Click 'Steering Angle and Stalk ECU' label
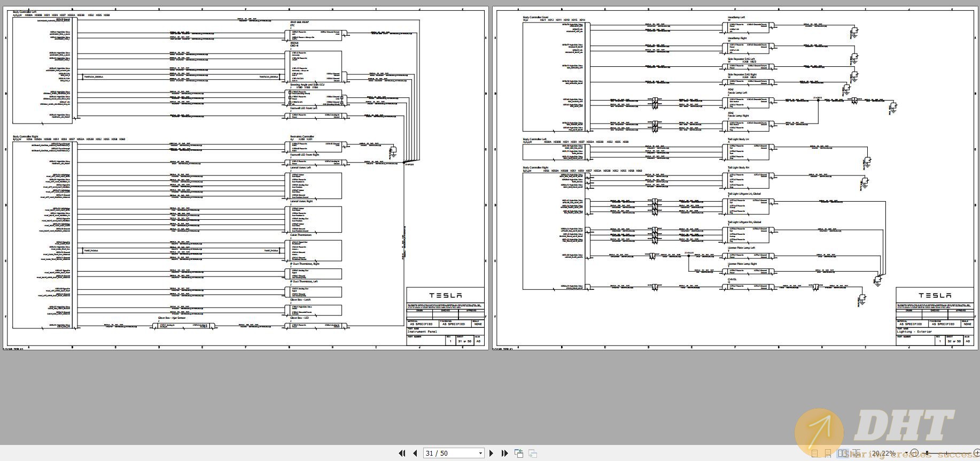 pos(307,84)
